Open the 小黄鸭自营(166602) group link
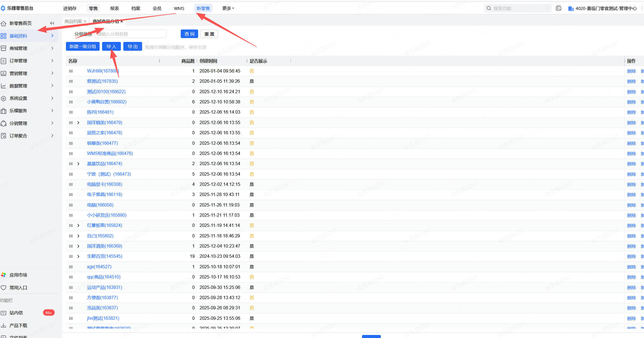644x338 pixels. 107,102
